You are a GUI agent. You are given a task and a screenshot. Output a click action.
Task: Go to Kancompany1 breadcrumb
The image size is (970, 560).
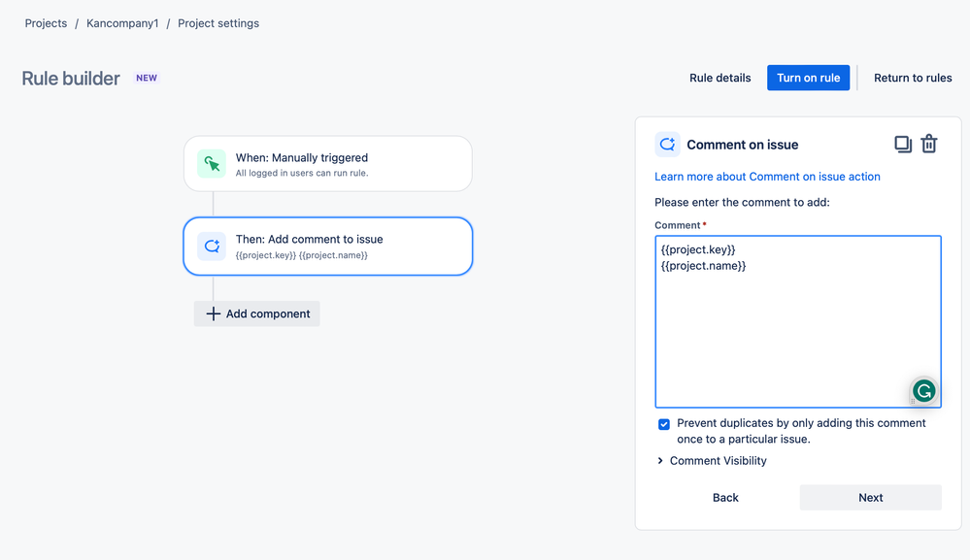tap(122, 23)
